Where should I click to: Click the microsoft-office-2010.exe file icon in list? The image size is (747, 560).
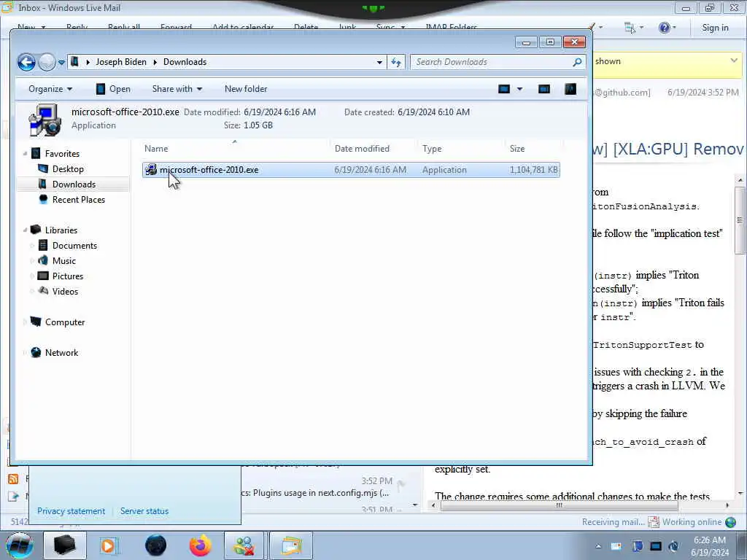151,170
